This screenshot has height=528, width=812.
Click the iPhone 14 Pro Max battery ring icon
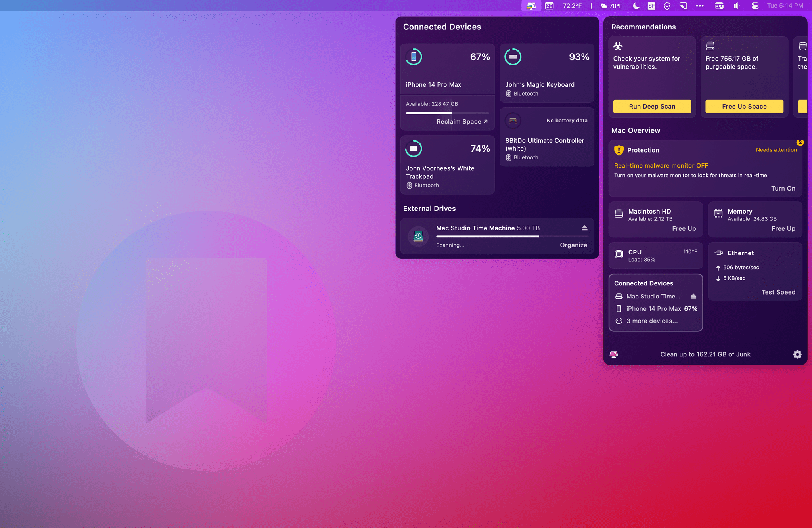tap(414, 57)
